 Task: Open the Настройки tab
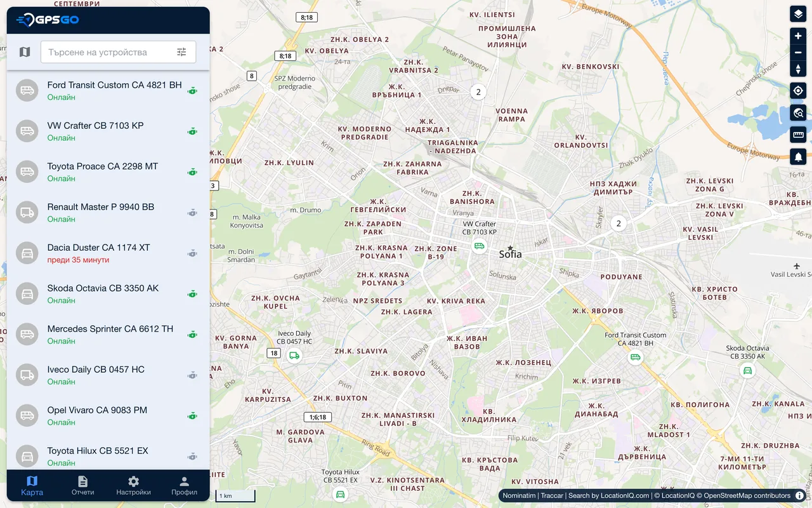coord(133,486)
